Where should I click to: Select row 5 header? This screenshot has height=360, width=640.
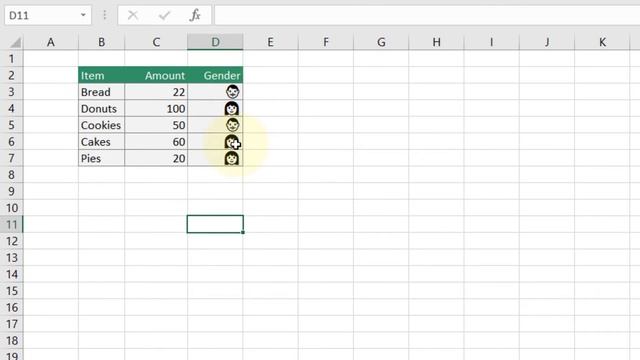click(x=11, y=125)
